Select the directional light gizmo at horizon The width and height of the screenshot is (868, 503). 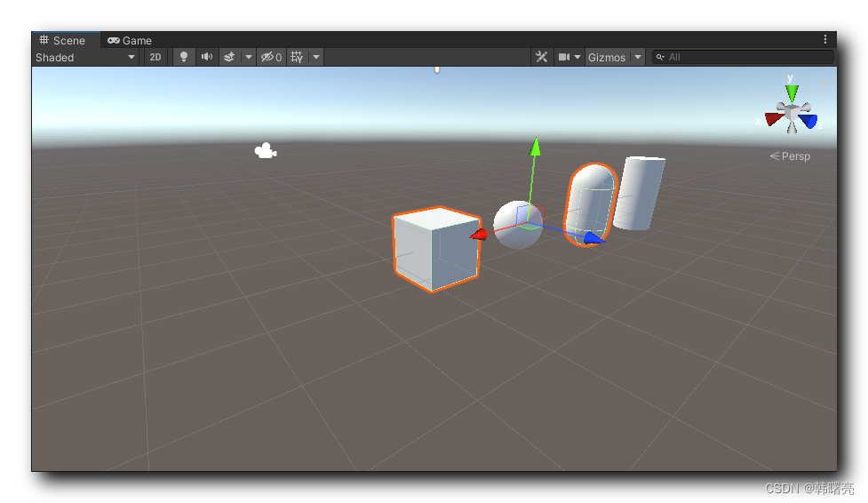(437, 70)
